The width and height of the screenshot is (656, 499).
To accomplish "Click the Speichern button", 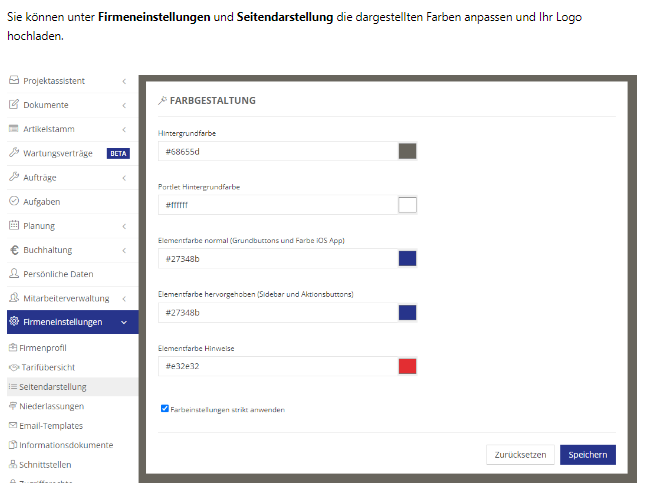I will pos(587,454).
